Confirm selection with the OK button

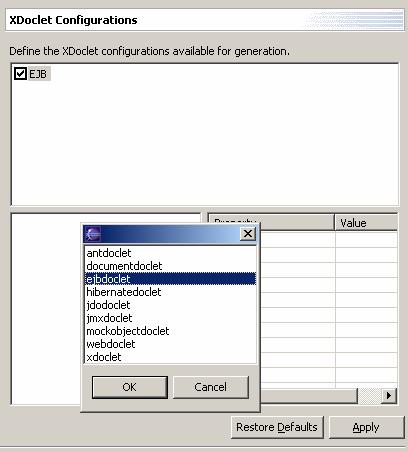click(130, 387)
